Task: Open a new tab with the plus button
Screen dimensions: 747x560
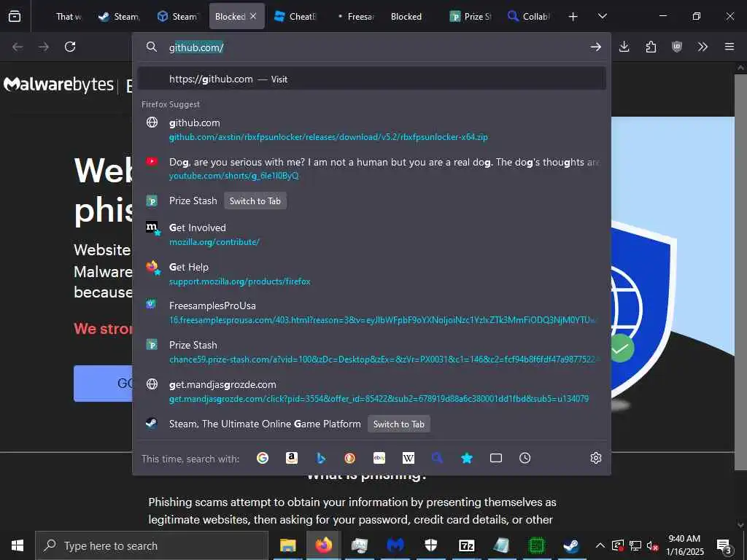Action: click(x=573, y=17)
